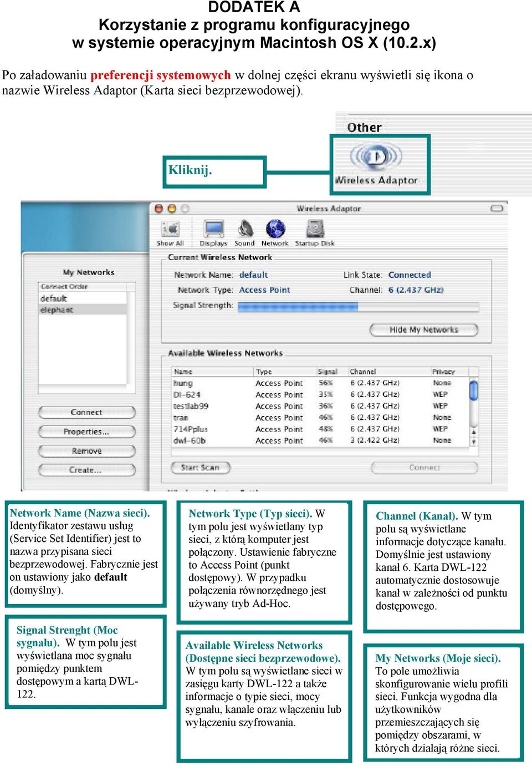This screenshot has width=532, height=766.
Task: Click the Hide My Networks button
Action: 424,329
